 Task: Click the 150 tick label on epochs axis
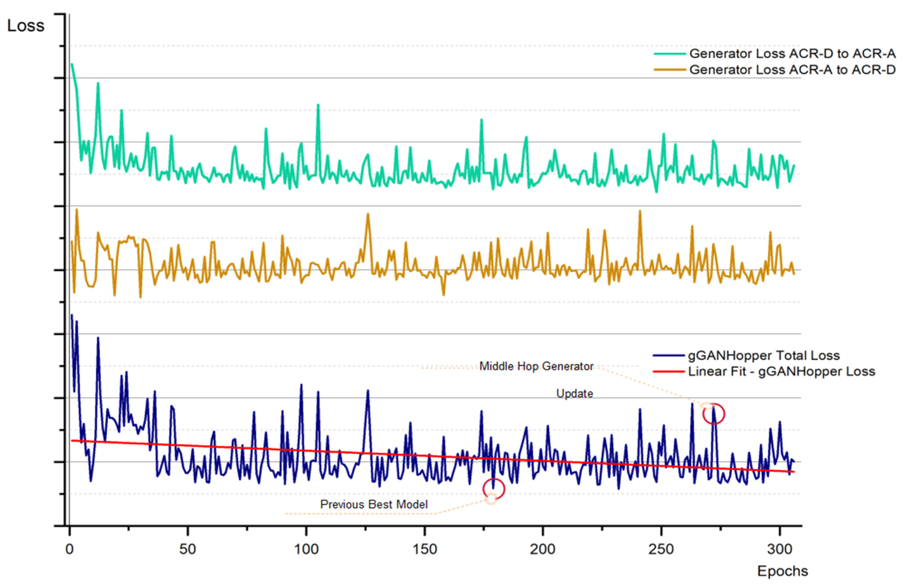tap(425, 549)
